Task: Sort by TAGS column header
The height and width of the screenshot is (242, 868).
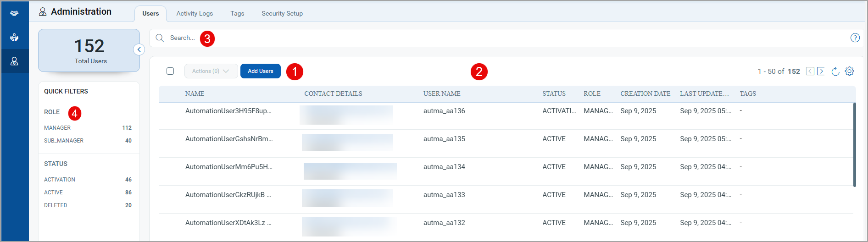Action: coord(748,93)
